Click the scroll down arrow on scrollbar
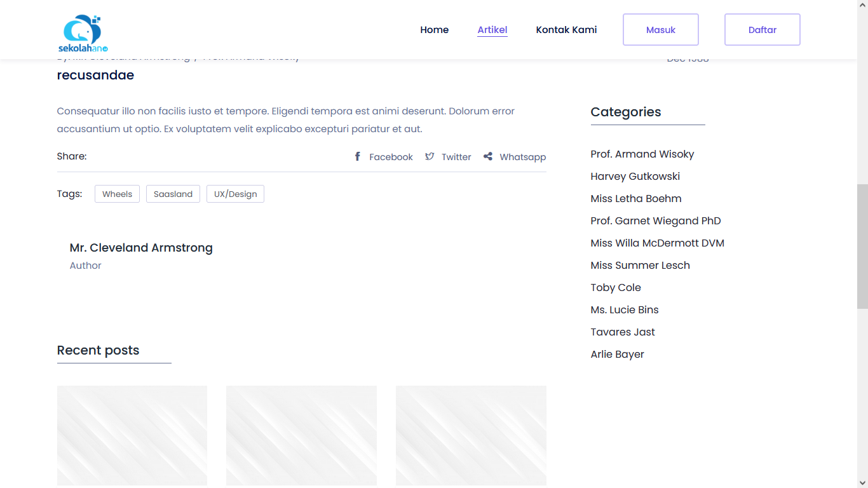Image resolution: width=868 pixels, height=488 pixels. tap(862, 482)
